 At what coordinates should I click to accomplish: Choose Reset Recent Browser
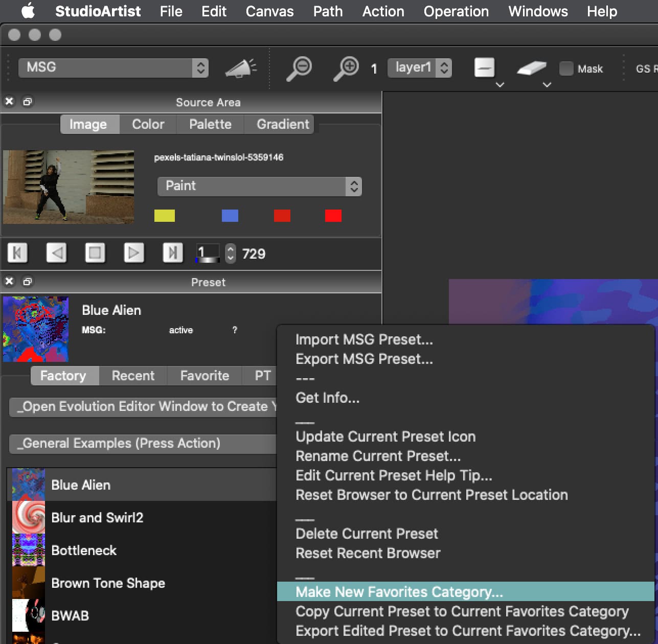point(466,554)
